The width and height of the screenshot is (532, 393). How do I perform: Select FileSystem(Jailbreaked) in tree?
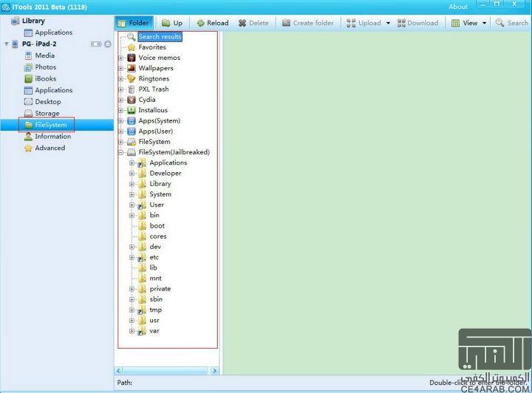click(x=174, y=152)
